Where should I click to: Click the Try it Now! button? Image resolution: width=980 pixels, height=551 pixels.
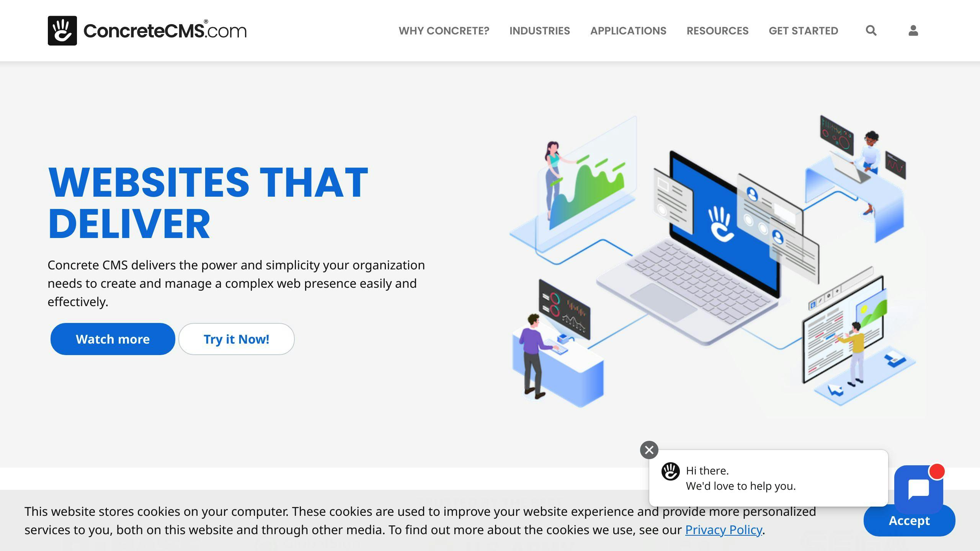pyautogui.click(x=236, y=338)
